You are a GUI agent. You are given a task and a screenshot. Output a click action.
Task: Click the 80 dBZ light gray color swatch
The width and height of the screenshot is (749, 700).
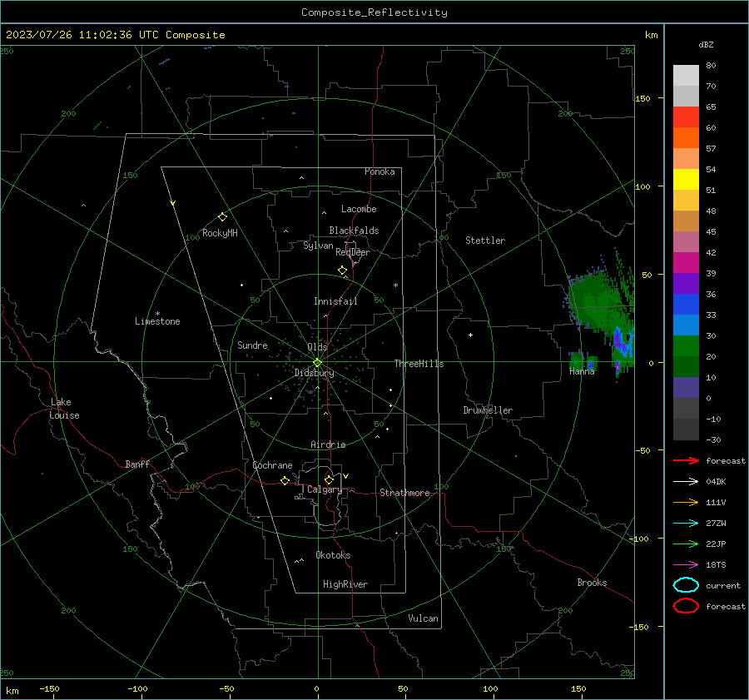point(686,76)
